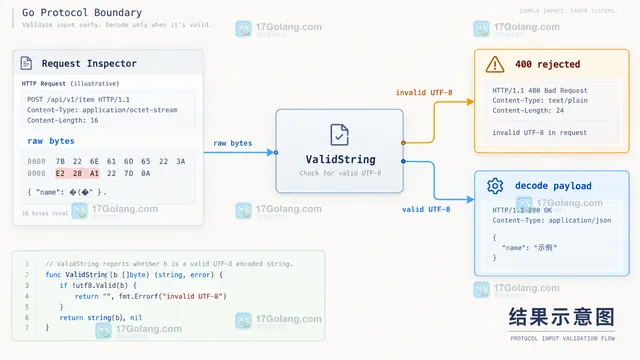
Task: Click the lower blue output port on ValidString
Action: [403, 161]
